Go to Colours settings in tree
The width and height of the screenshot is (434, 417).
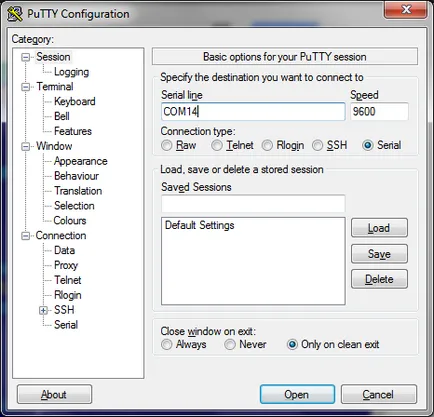point(70,221)
